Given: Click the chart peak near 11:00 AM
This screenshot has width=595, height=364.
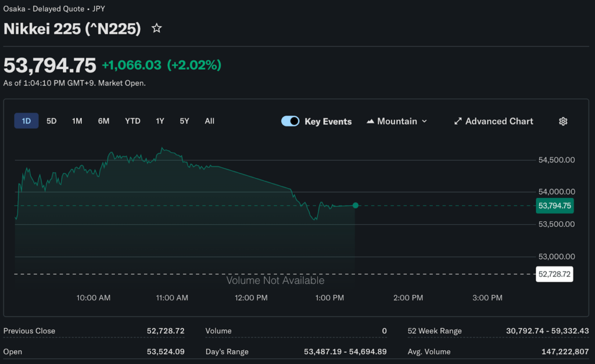Looking at the screenshot, I should (x=162, y=149).
